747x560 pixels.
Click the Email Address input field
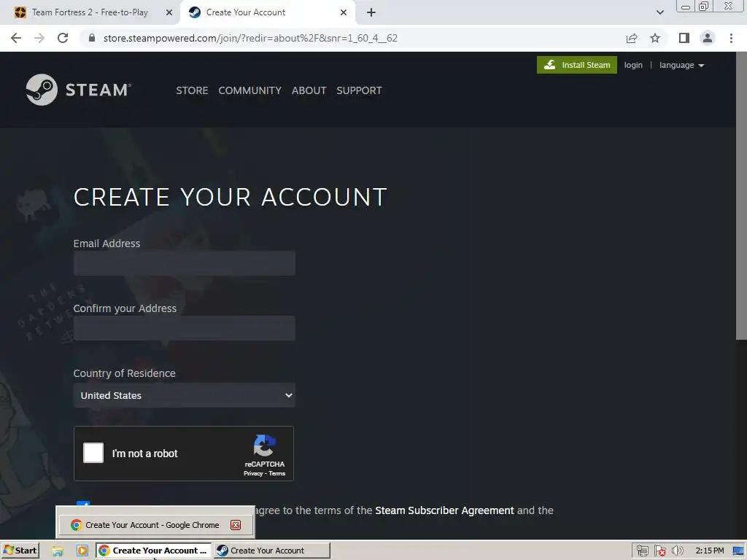tap(185, 263)
